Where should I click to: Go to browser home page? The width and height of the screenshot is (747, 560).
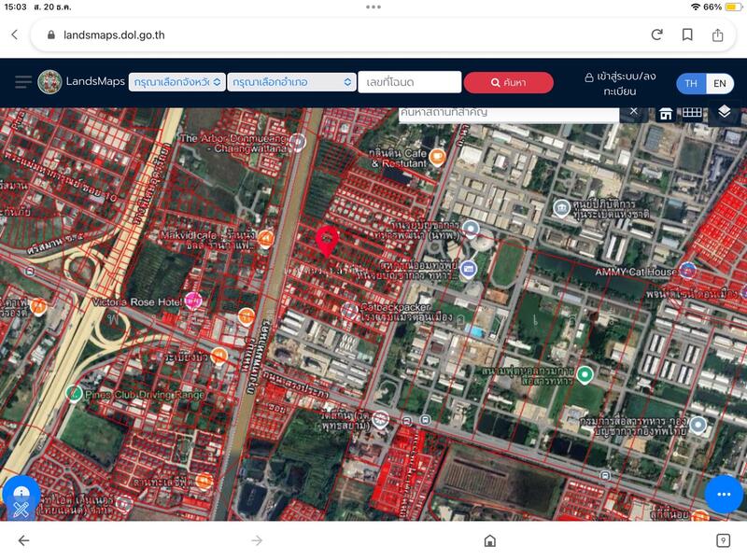(x=489, y=540)
